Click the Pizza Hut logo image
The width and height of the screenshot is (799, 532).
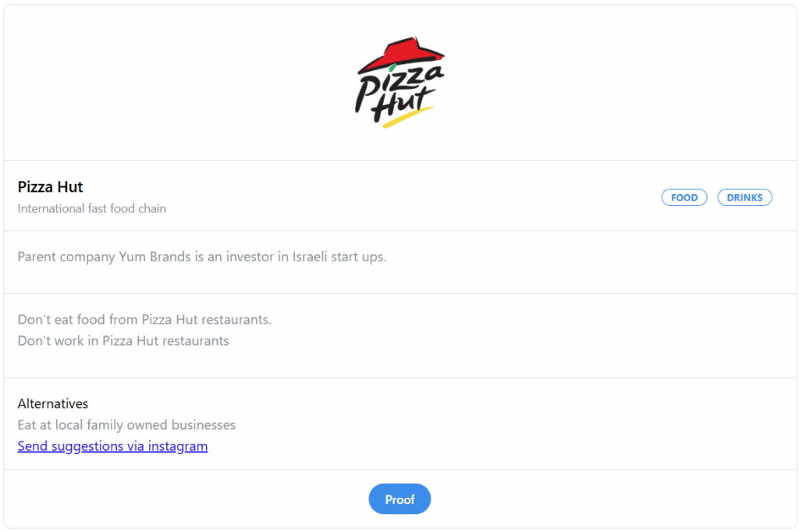(x=399, y=82)
